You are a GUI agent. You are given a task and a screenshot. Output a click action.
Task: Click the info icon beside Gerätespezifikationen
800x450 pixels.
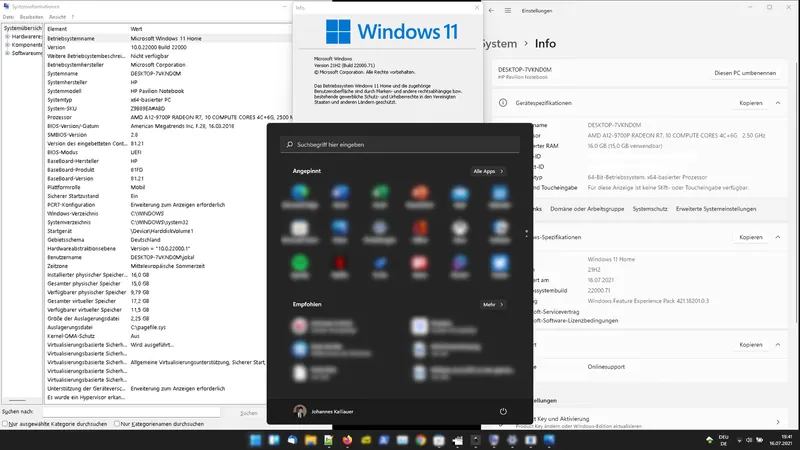(x=503, y=103)
